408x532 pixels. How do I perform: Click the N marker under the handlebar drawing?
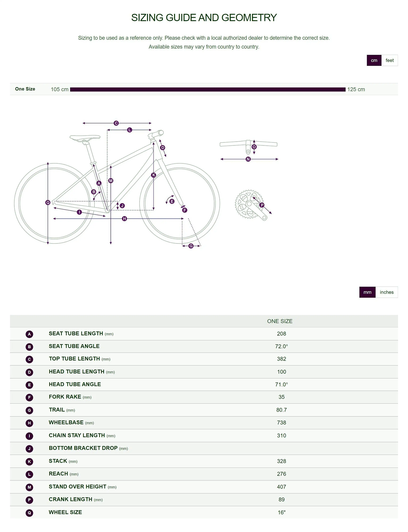click(x=248, y=159)
